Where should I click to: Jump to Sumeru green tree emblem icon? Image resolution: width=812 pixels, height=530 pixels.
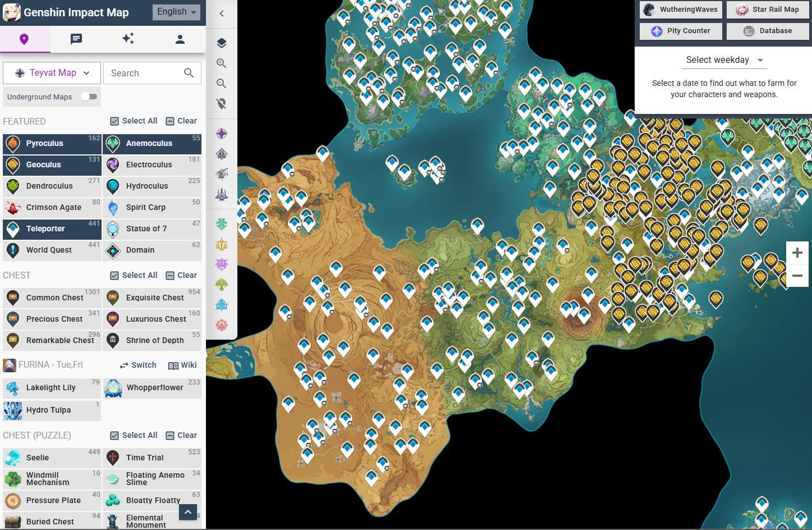[x=222, y=284]
